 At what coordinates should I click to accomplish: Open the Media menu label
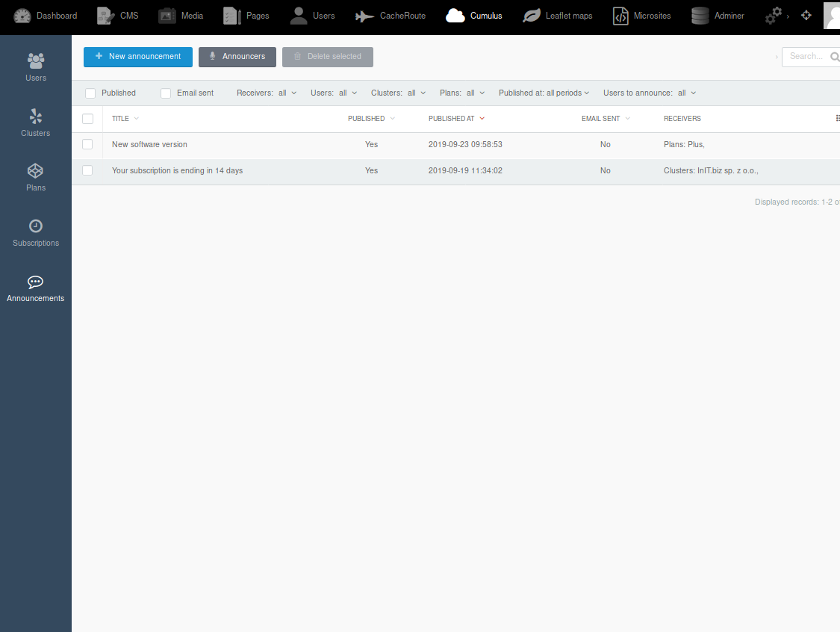coord(192,16)
